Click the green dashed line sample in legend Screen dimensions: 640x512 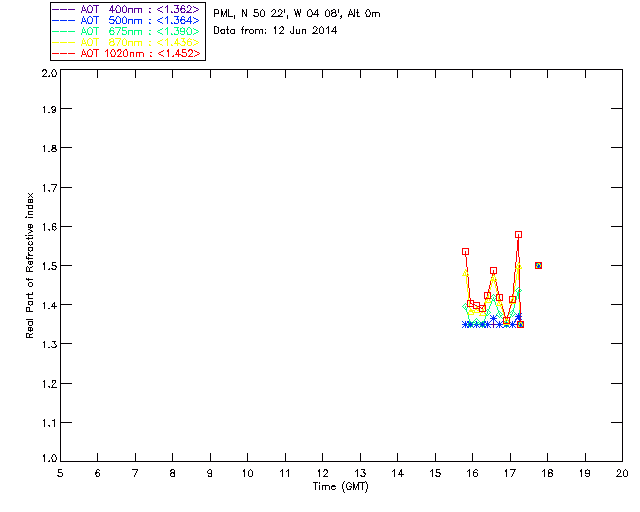(x=64, y=31)
